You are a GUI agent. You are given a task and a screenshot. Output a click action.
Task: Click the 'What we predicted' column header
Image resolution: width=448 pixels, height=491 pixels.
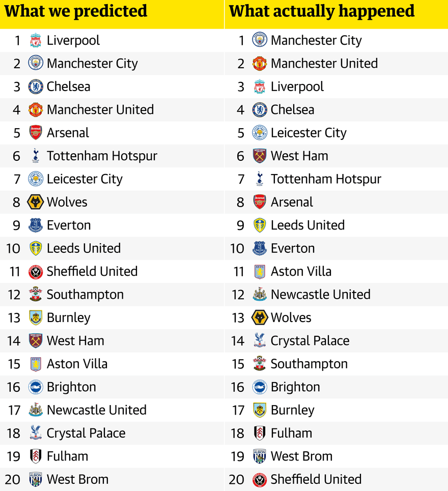[x=75, y=11]
